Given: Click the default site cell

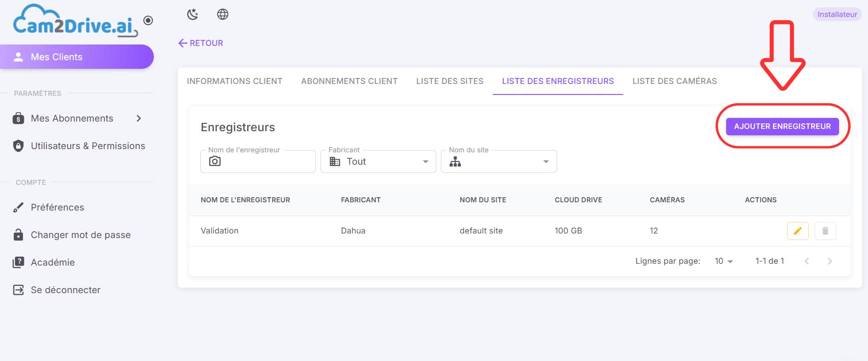Looking at the screenshot, I should point(481,231).
